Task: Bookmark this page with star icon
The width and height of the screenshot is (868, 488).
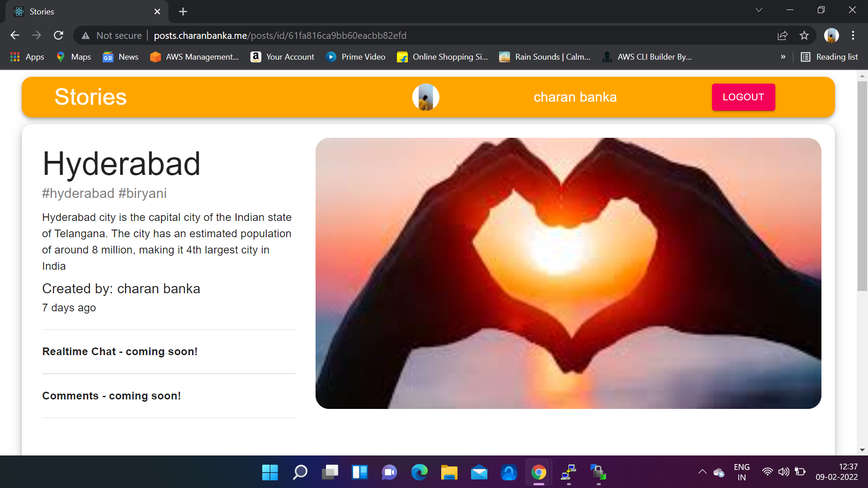Action: (x=804, y=35)
